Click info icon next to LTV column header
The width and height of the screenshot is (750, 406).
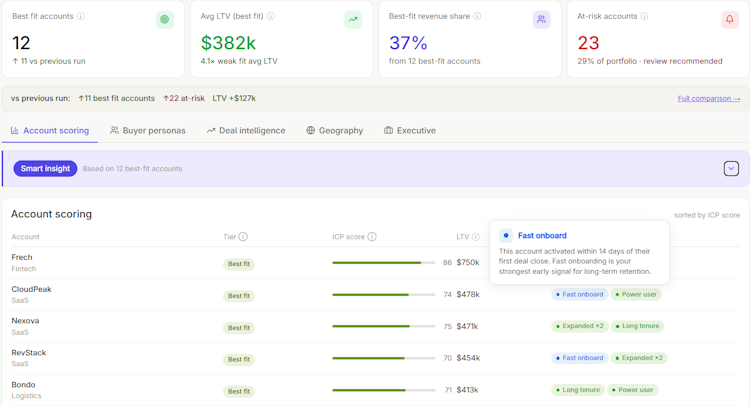point(475,237)
